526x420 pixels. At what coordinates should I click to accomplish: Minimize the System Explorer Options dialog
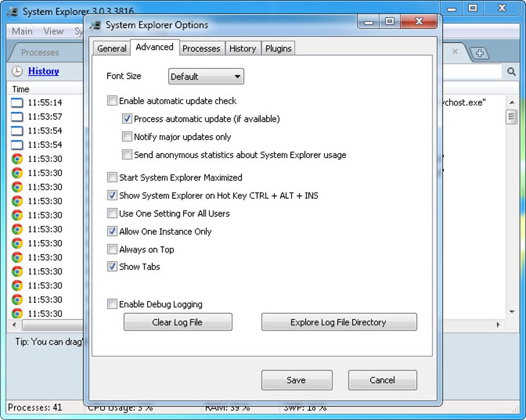[368, 22]
